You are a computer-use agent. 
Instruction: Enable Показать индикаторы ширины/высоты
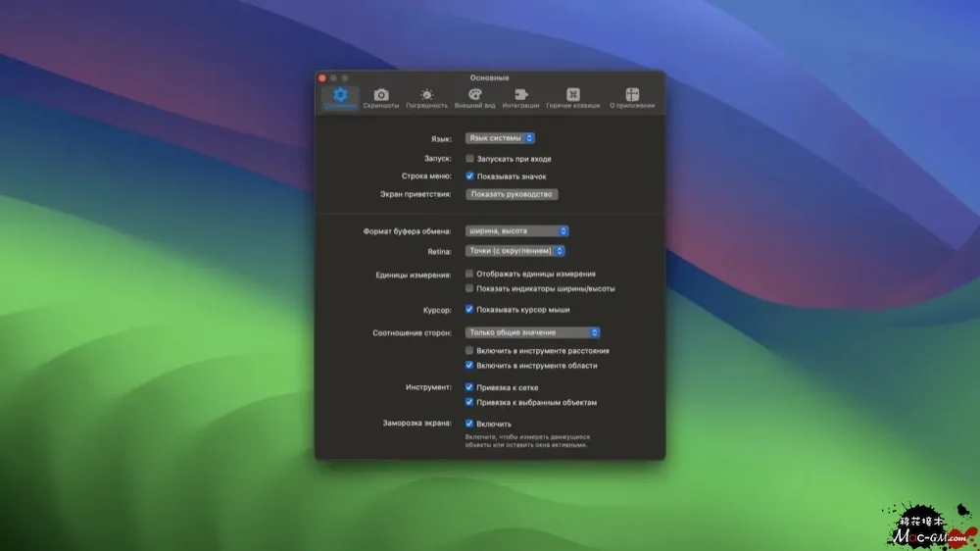tap(468, 288)
